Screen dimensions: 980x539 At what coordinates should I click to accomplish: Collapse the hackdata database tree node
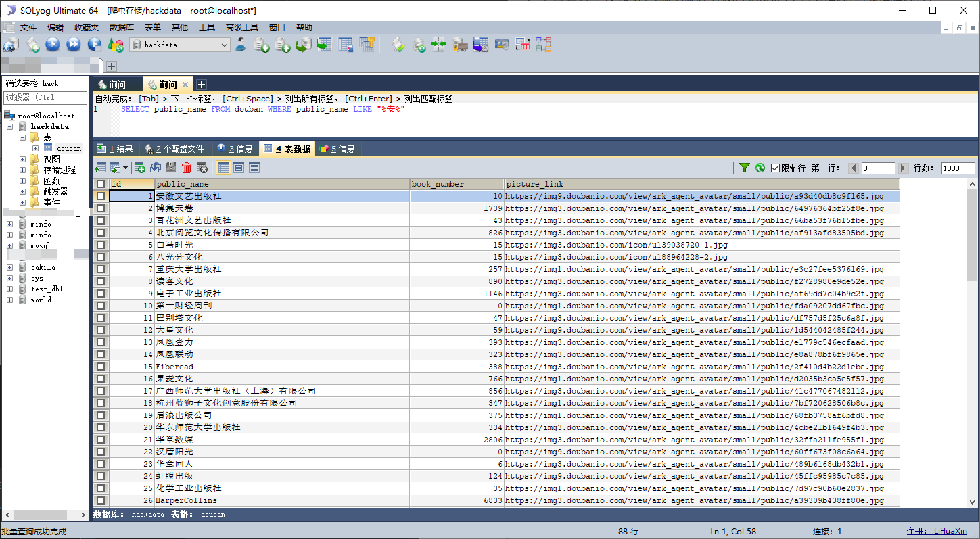tap(10, 126)
